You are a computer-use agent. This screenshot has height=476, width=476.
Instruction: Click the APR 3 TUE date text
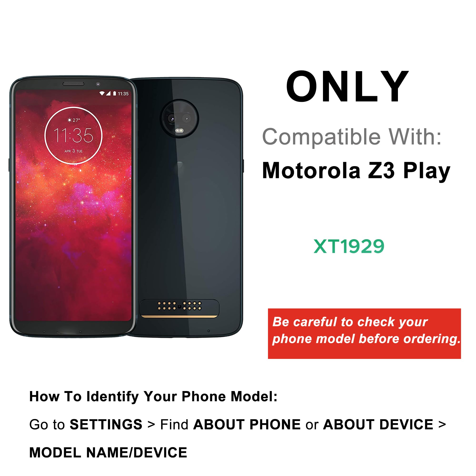[73, 151]
